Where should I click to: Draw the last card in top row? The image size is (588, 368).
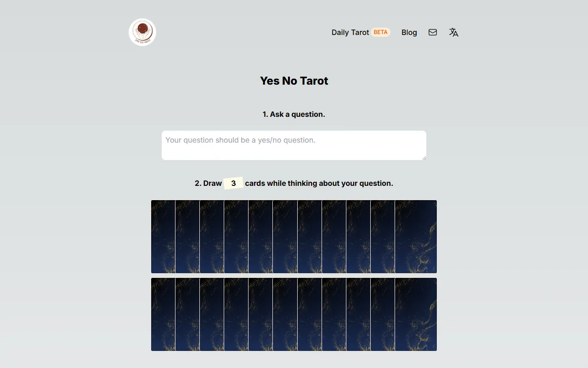[x=416, y=236]
